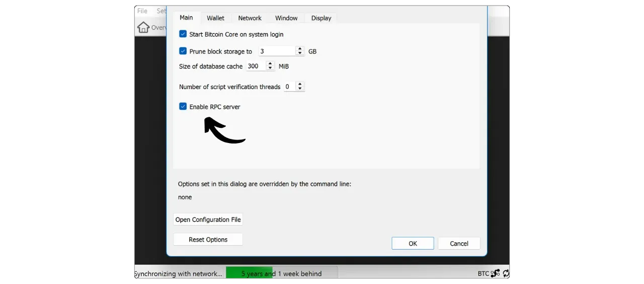Decrease database cache size with down arrow

click(x=270, y=68)
